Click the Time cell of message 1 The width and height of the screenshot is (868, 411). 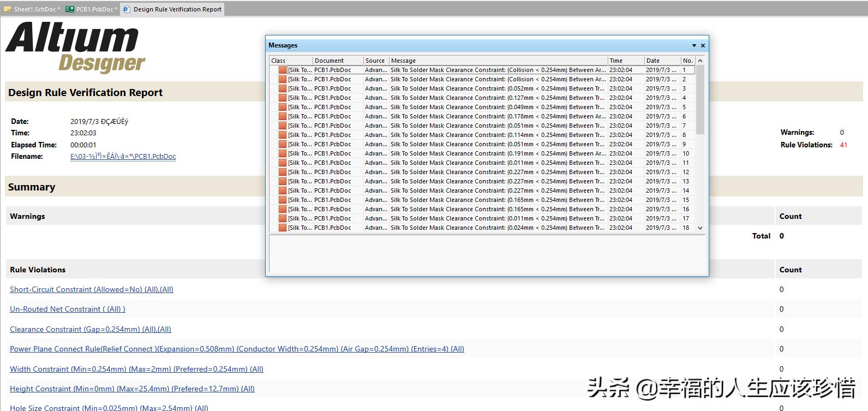pos(621,70)
